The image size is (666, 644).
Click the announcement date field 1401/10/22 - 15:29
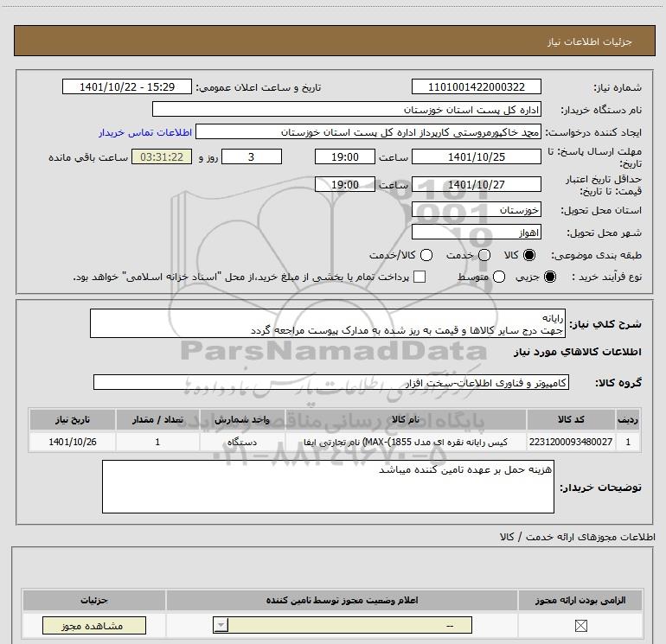point(127,86)
